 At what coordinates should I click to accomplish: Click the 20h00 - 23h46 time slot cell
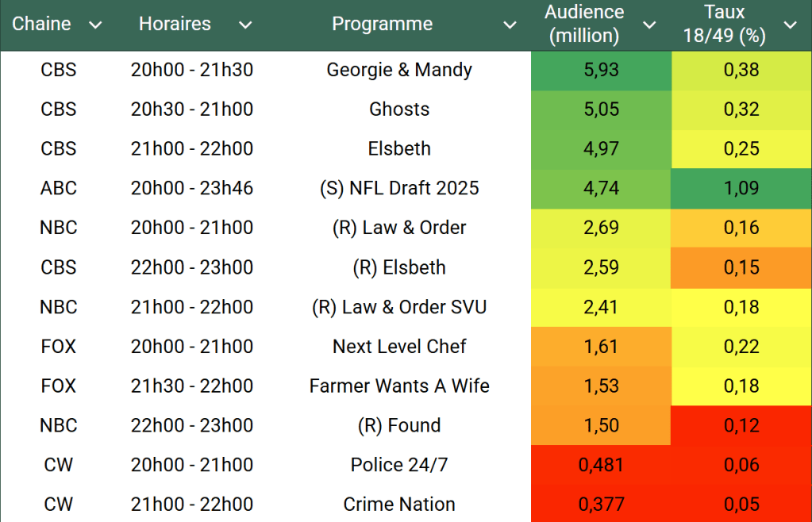point(192,188)
